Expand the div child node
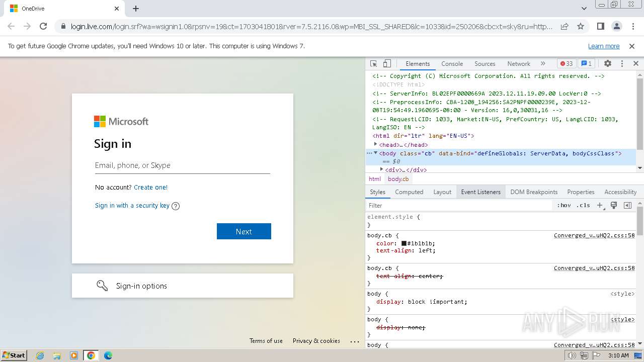Viewport: 644px width, 362px height. [381, 169]
